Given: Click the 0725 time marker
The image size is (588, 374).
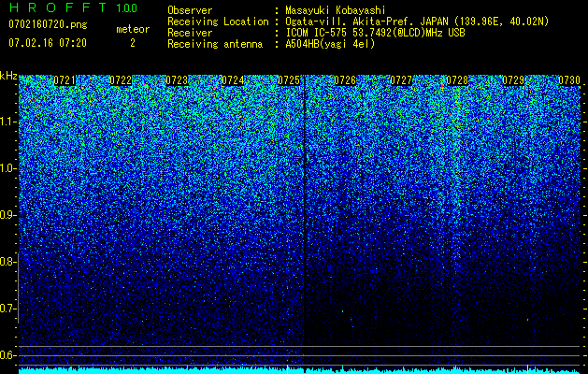Looking at the screenshot, I should click(x=289, y=80).
